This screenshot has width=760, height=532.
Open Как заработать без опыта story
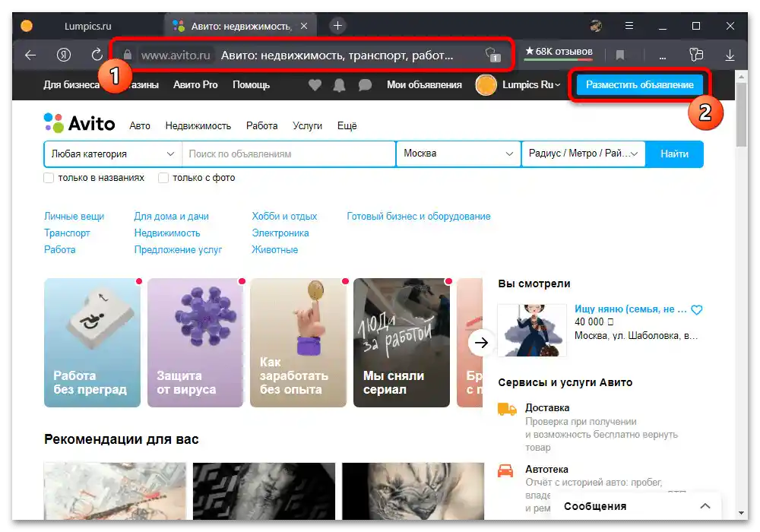(x=298, y=343)
